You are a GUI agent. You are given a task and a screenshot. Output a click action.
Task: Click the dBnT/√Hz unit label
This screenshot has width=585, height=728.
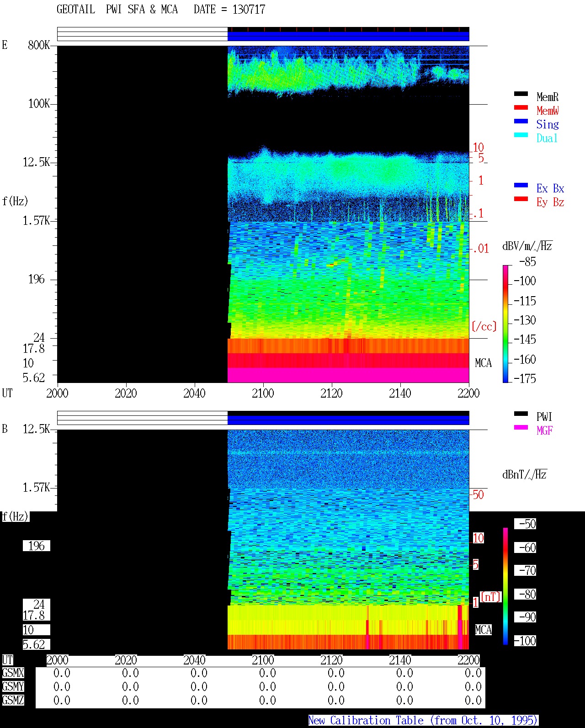tap(524, 474)
